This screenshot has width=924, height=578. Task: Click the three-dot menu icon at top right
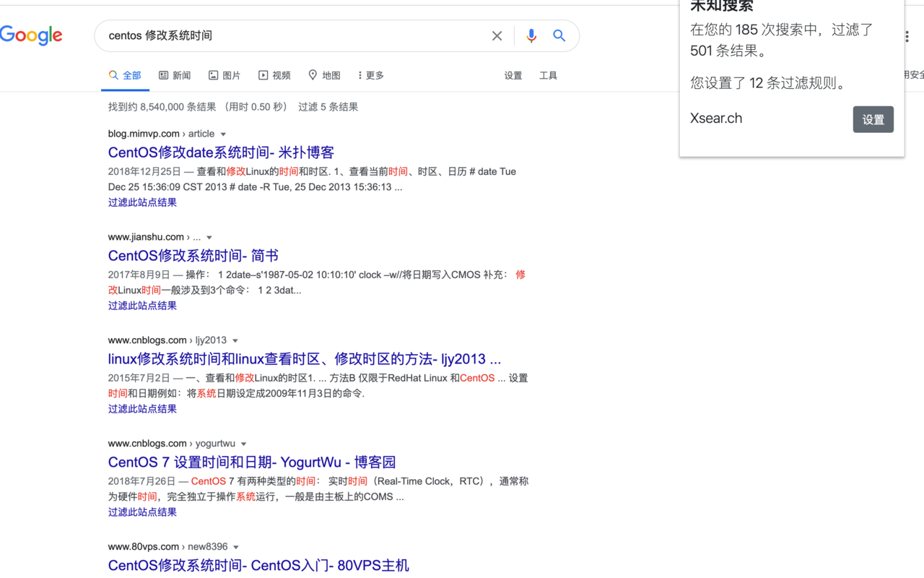coord(907,36)
